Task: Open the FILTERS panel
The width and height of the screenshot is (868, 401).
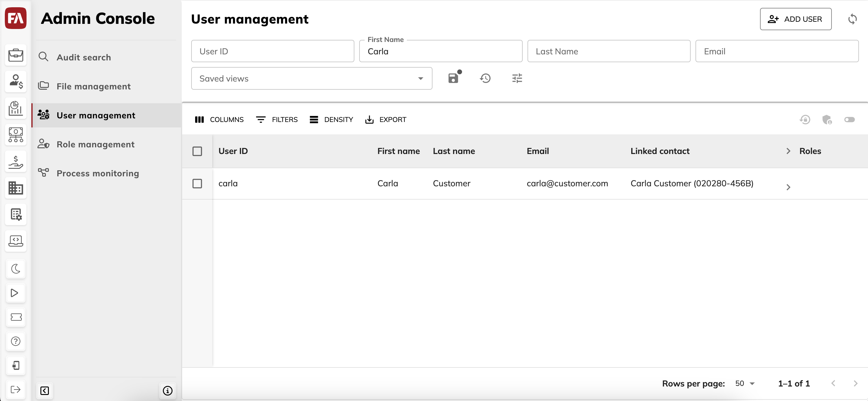Action: coord(277,120)
